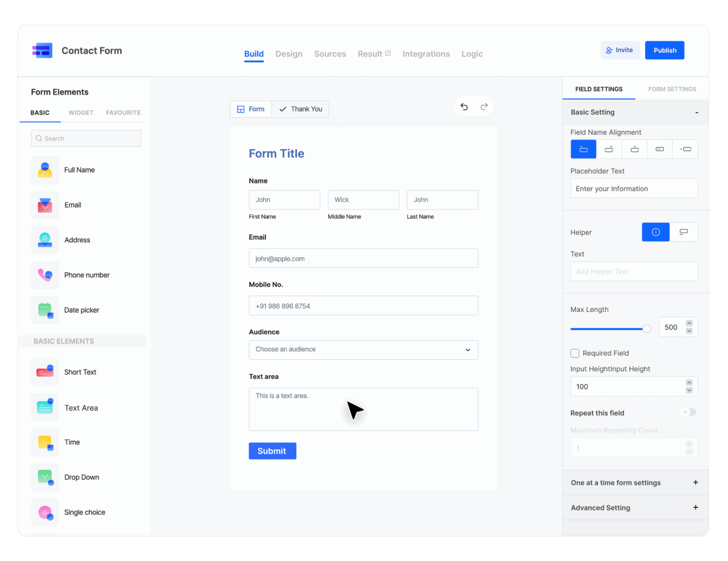Enable the Required Field checkbox
This screenshot has height=561, width=728.
(x=574, y=353)
